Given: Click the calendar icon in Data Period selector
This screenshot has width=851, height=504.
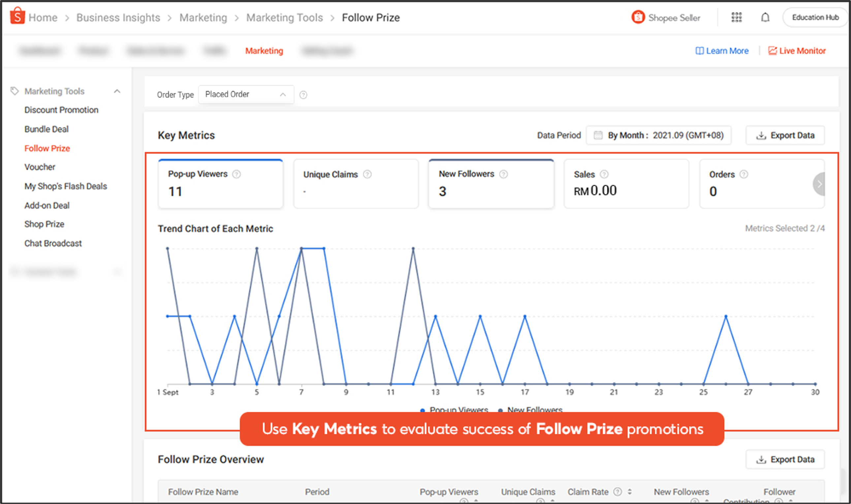Looking at the screenshot, I should point(598,135).
